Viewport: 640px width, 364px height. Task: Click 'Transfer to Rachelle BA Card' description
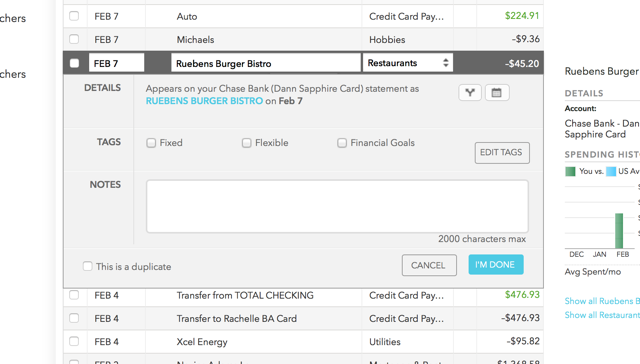(x=237, y=319)
